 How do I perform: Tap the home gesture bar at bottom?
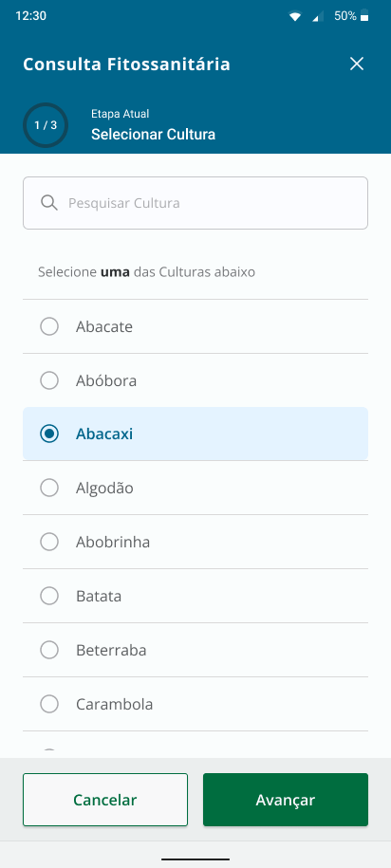click(195, 859)
